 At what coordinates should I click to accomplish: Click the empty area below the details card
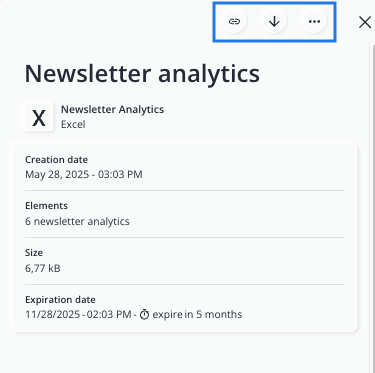click(184, 353)
